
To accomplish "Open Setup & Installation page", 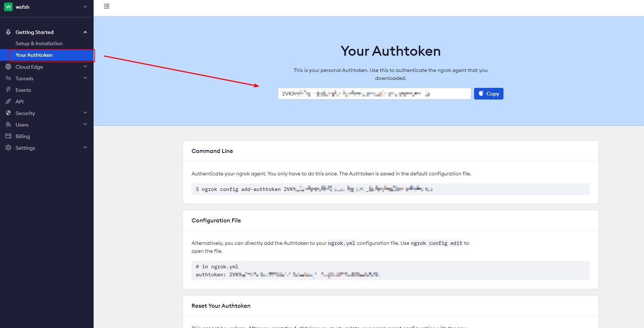I will (x=39, y=43).
